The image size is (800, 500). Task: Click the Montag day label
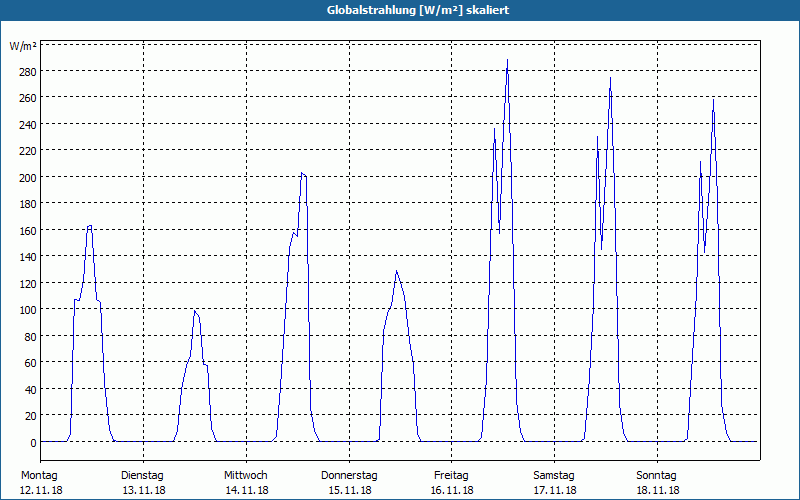pos(39,476)
